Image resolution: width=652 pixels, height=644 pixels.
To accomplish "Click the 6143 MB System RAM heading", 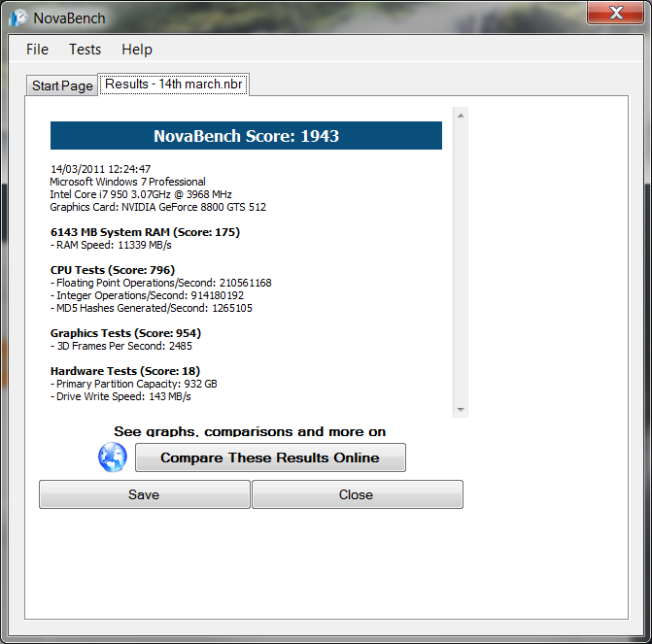I will 145,232.
